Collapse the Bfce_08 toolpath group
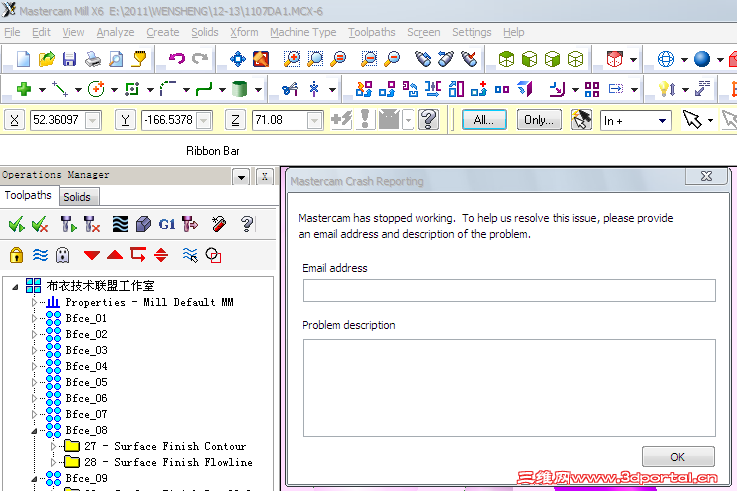Image resolution: width=737 pixels, height=491 pixels. (x=34, y=431)
